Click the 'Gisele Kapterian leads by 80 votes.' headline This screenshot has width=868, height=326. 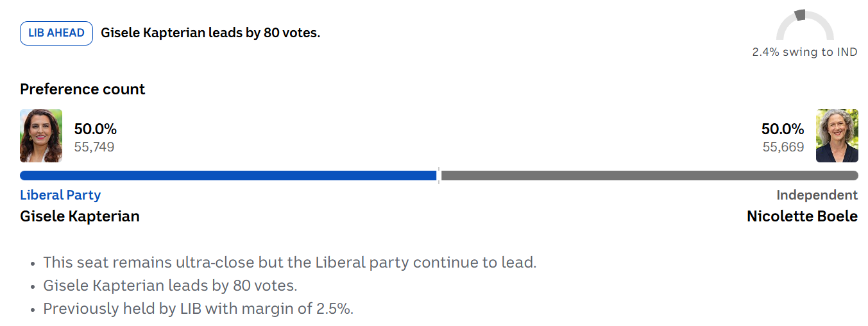click(x=210, y=33)
